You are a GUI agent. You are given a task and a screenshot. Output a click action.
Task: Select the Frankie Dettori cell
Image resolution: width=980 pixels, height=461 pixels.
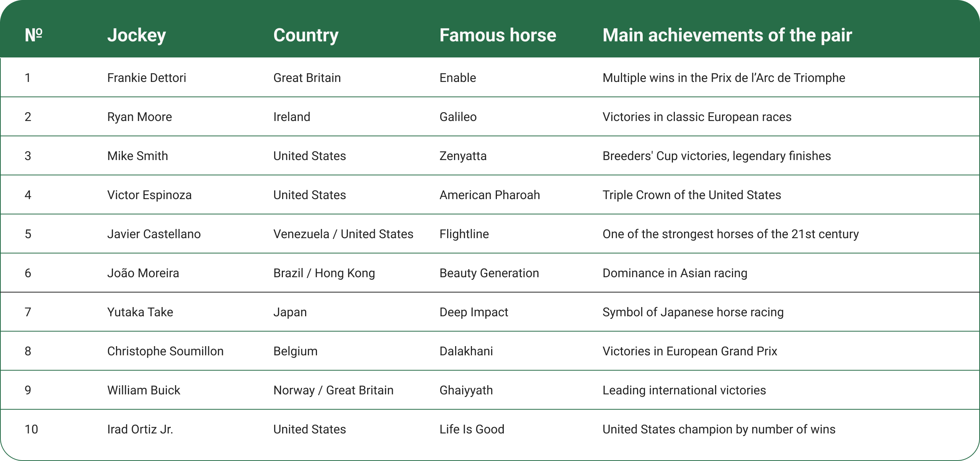tap(146, 78)
